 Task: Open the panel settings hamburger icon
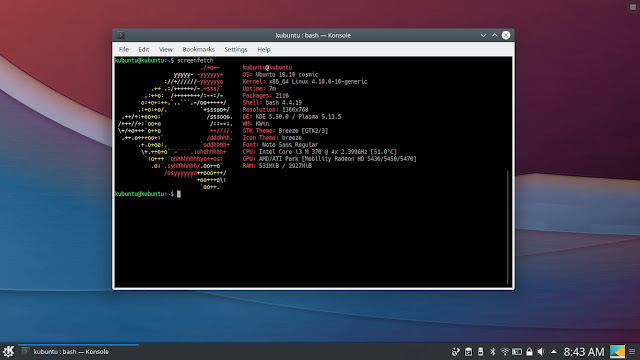[632, 351]
